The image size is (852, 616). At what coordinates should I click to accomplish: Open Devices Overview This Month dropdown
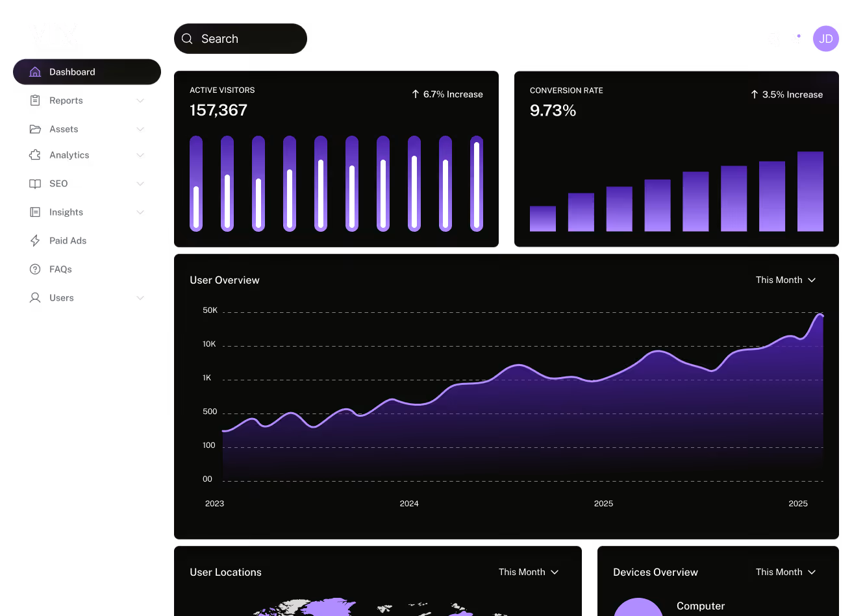point(786,572)
